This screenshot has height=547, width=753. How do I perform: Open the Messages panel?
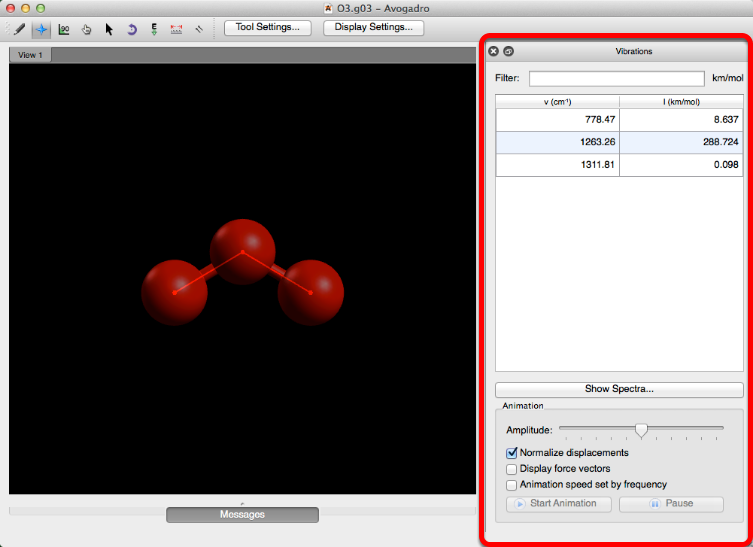[x=242, y=515]
